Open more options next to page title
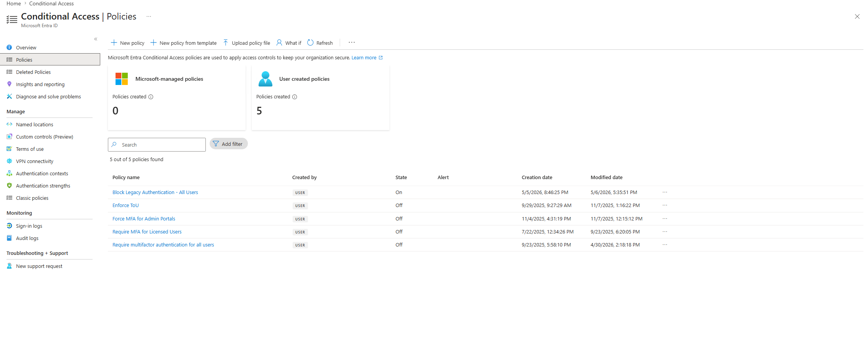The width and height of the screenshot is (868, 359). click(x=149, y=16)
